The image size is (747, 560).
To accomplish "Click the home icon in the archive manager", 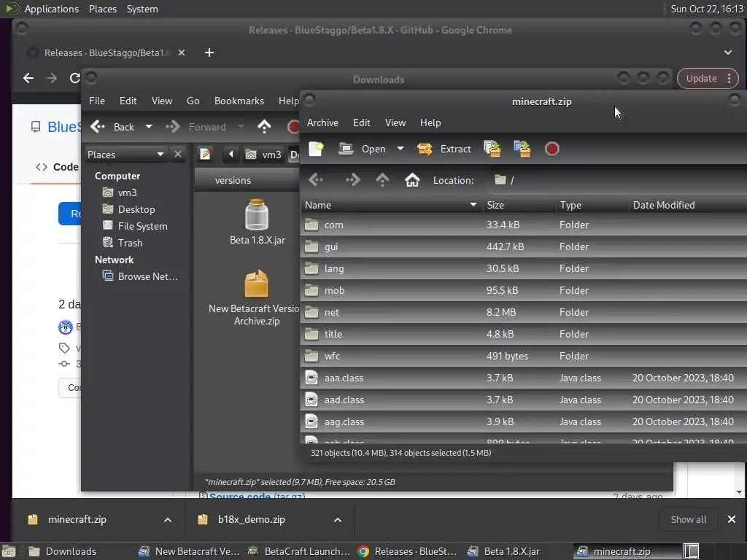I will pos(412,180).
